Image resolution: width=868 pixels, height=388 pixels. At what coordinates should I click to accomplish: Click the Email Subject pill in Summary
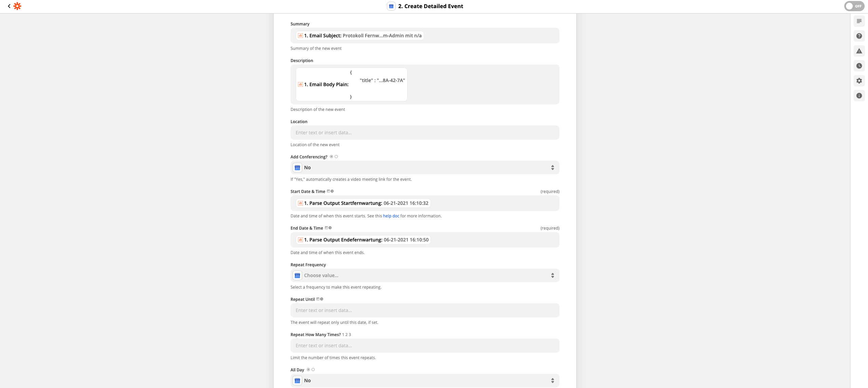coord(360,36)
